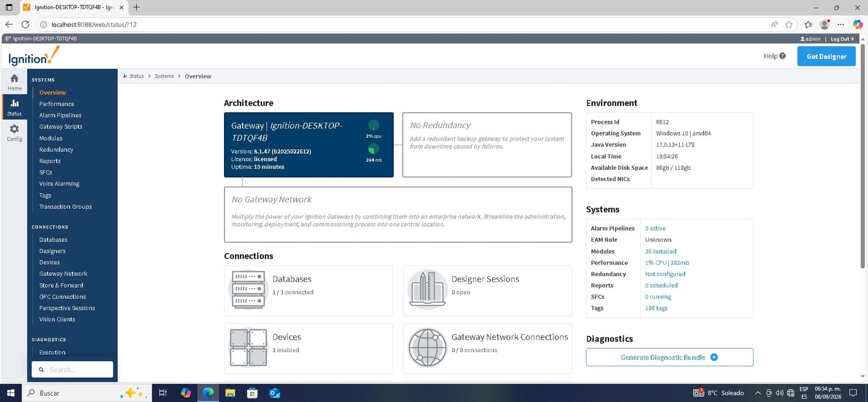The height and width of the screenshot is (402, 868).
Task: Click the Task View taskbar icon
Action: pyautogui.click(x=162, y=393)
